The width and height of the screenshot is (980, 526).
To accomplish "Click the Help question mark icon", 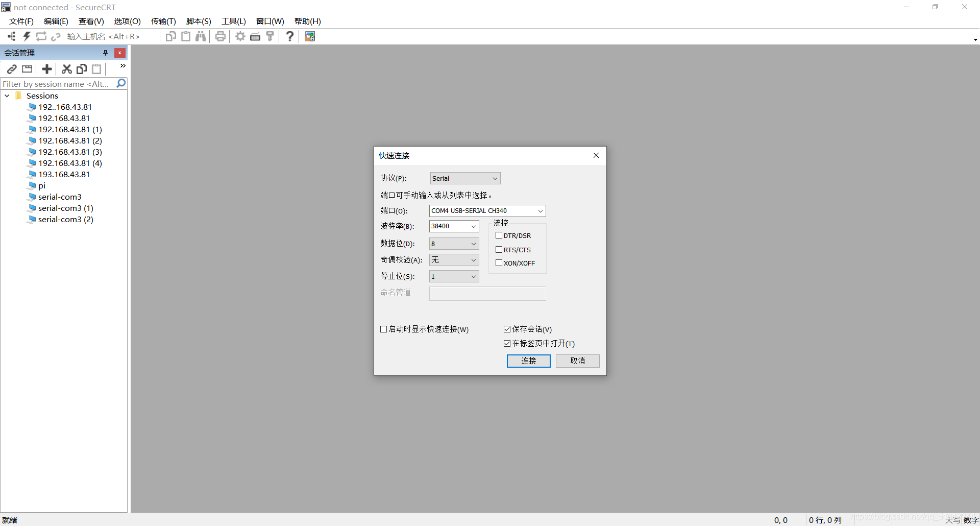I will (290, 36).
